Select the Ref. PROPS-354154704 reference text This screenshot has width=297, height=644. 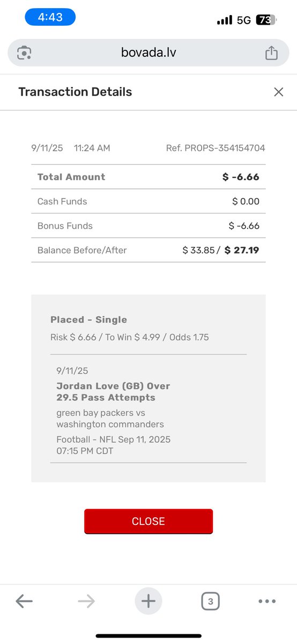pos(216,148)
